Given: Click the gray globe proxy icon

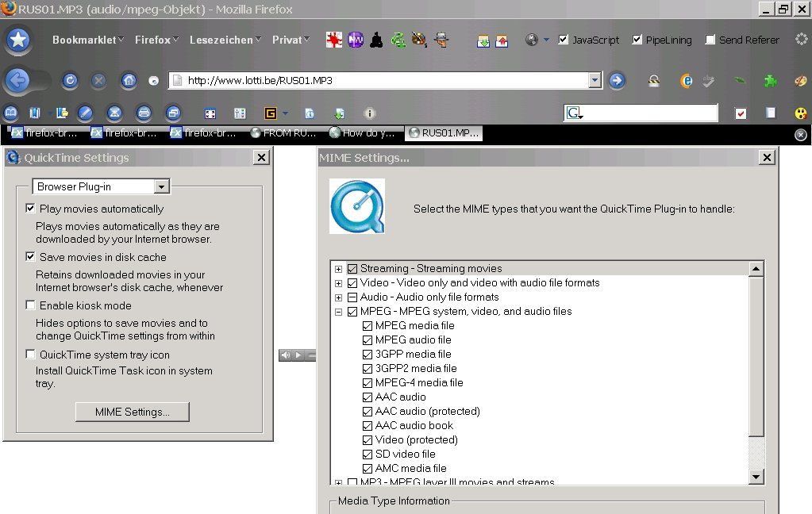Looking at the screenshot, I should [x=531, y=40].
